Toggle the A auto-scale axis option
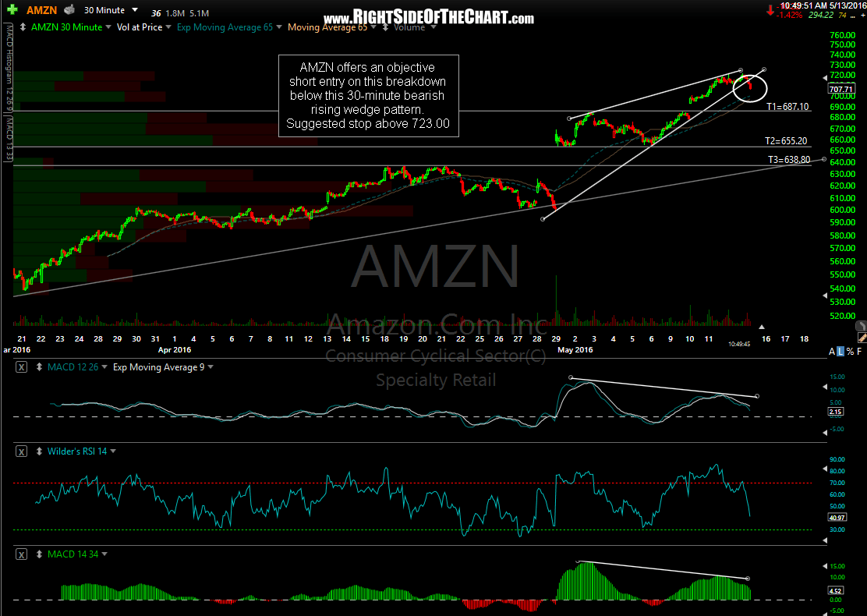Screen dimensions: 867x616 pyautogui.click(x=832, y=352)
